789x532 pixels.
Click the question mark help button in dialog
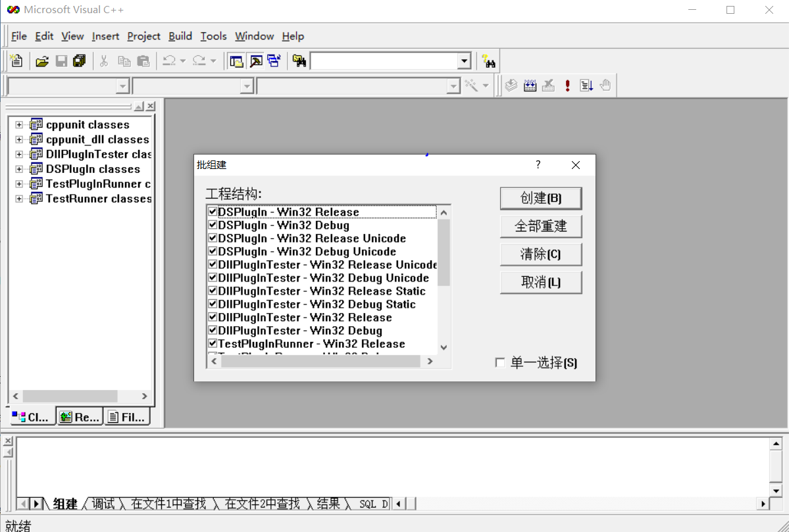coord(538,164)
